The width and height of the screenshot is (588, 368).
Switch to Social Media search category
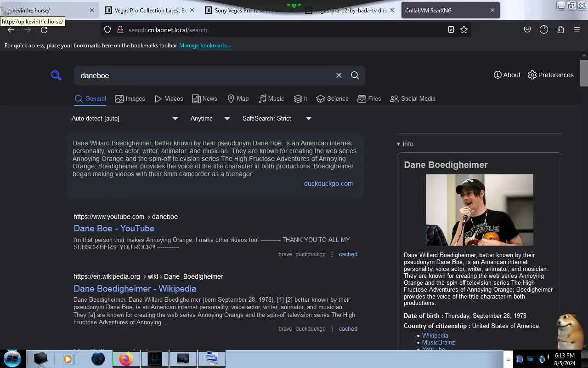click(x=413, y=98)
